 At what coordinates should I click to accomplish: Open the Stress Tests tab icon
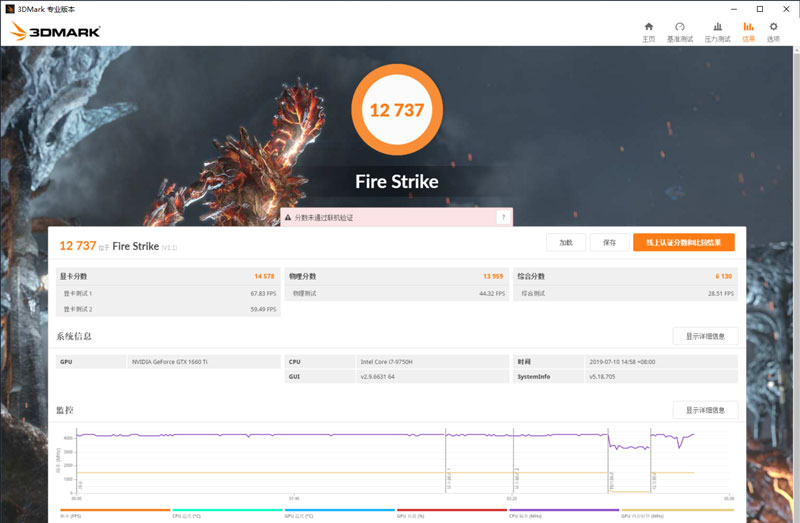coord(717,32)
